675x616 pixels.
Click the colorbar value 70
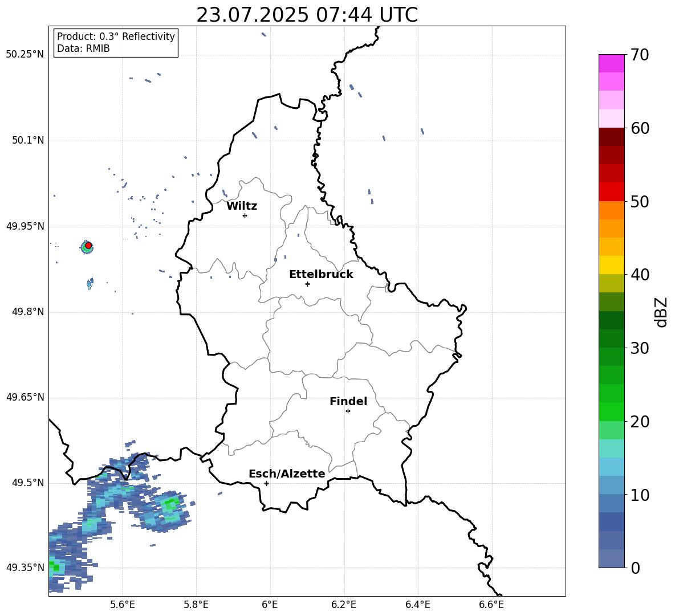tap(640, 55)
